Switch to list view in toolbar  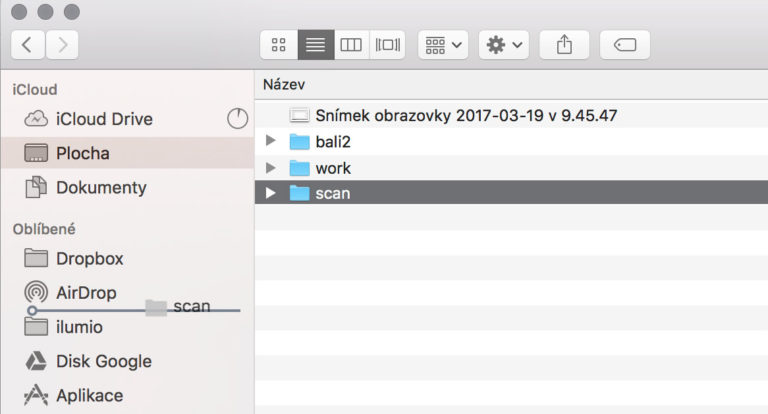click(x=315, y=45)
